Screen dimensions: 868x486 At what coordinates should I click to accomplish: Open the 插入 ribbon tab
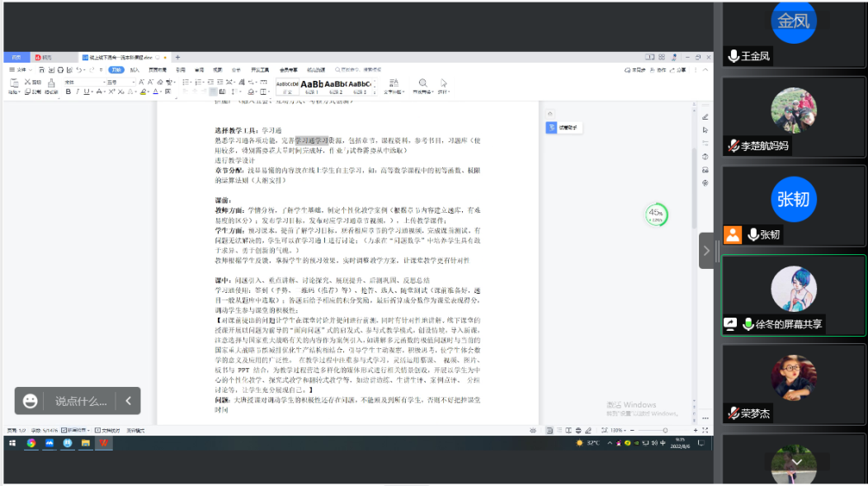click(134, 70)
